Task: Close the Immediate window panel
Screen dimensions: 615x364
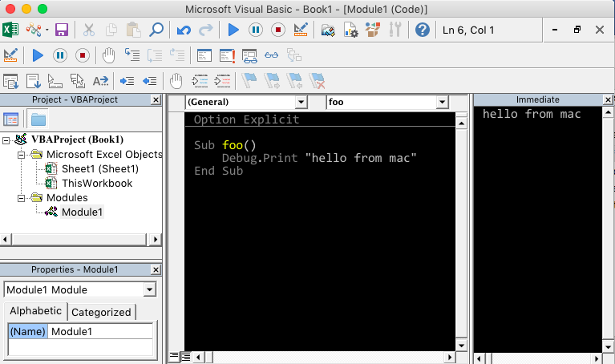Action: tap(608, 100)
